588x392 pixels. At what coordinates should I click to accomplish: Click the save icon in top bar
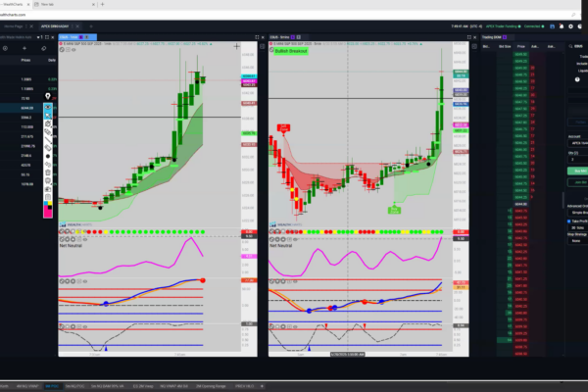point(552,26)
